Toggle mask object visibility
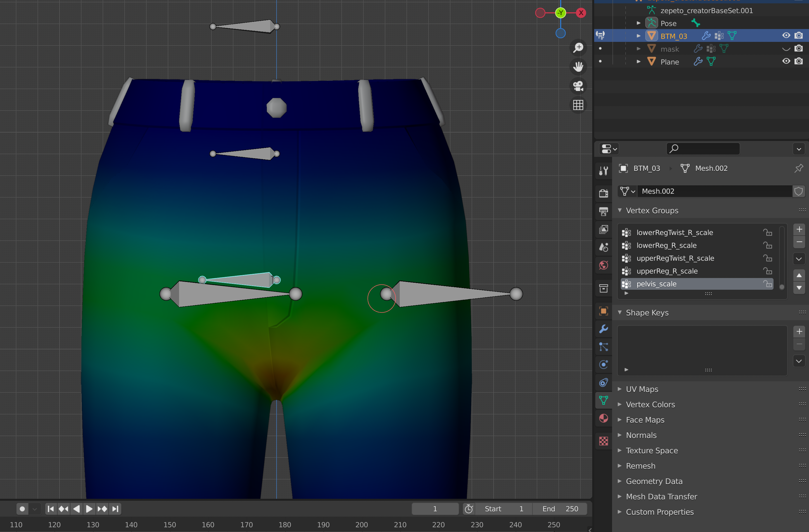 point(786,49)
